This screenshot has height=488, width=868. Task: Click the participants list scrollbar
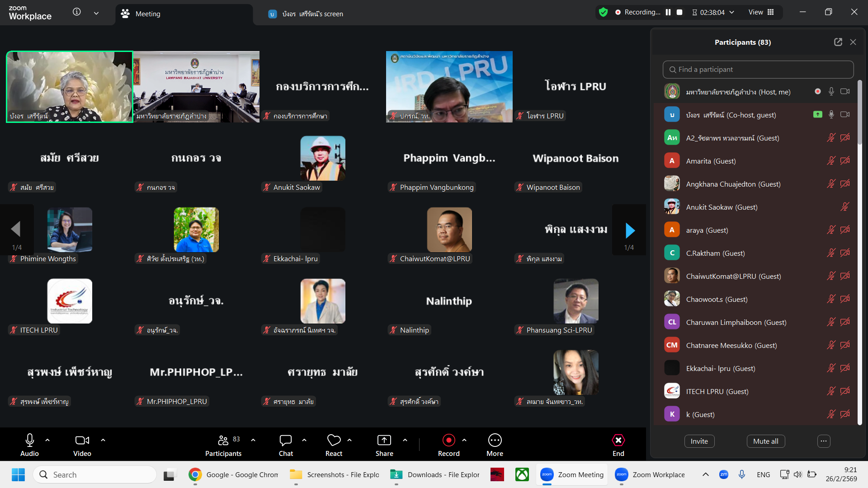point(860,113)
